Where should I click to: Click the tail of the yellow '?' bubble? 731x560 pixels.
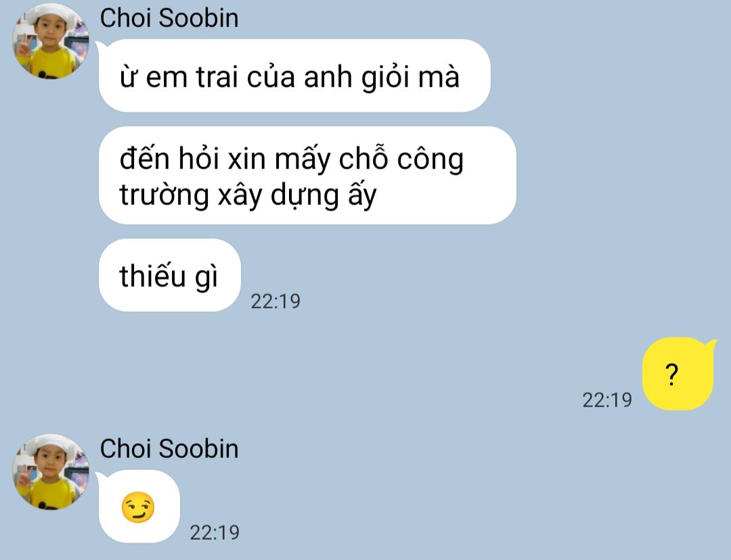(x=711, y=345)
